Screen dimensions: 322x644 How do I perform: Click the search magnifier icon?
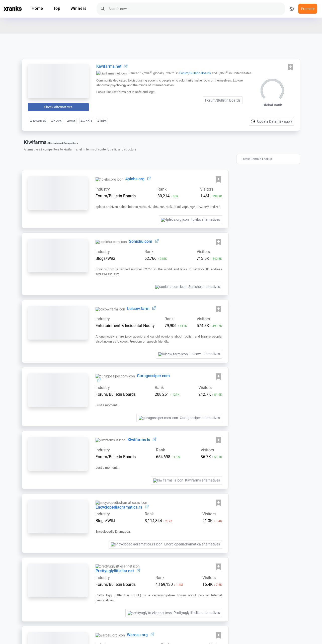[x=103, y=9]
